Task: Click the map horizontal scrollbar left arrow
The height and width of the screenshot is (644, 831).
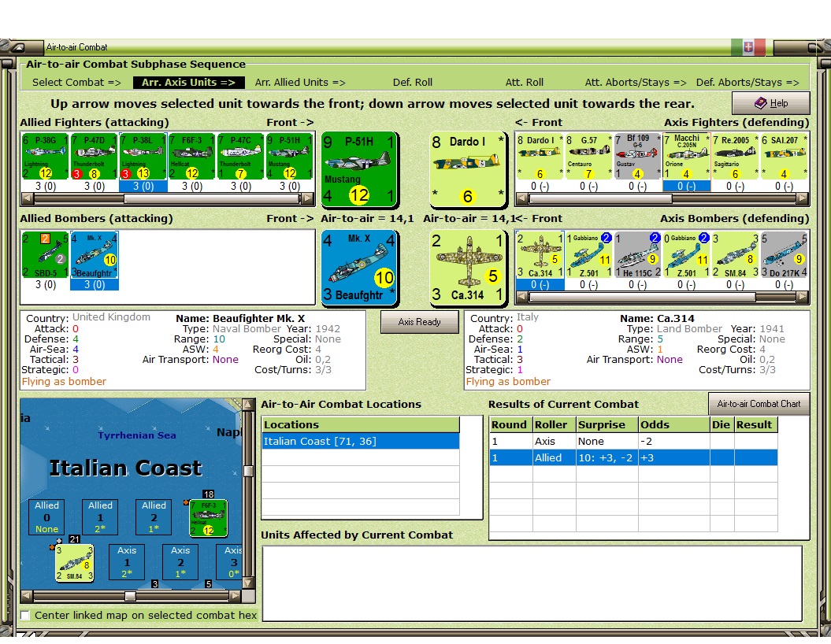Action: point(27,596)
